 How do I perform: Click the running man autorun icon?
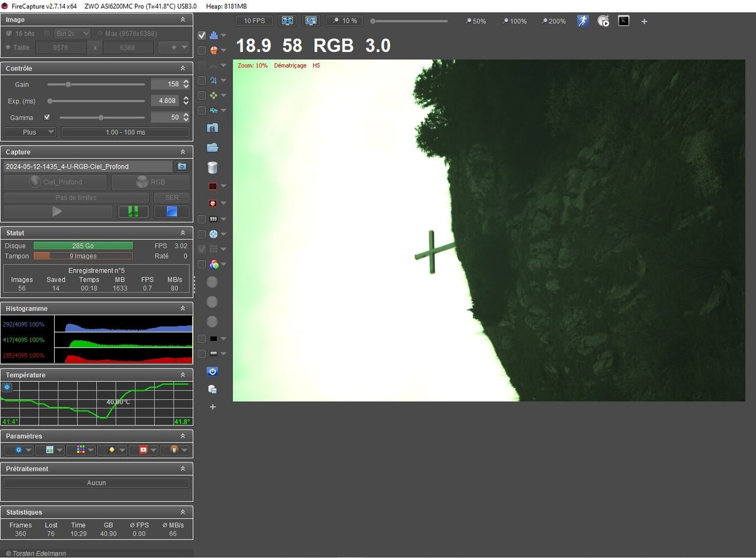point(583,21)
